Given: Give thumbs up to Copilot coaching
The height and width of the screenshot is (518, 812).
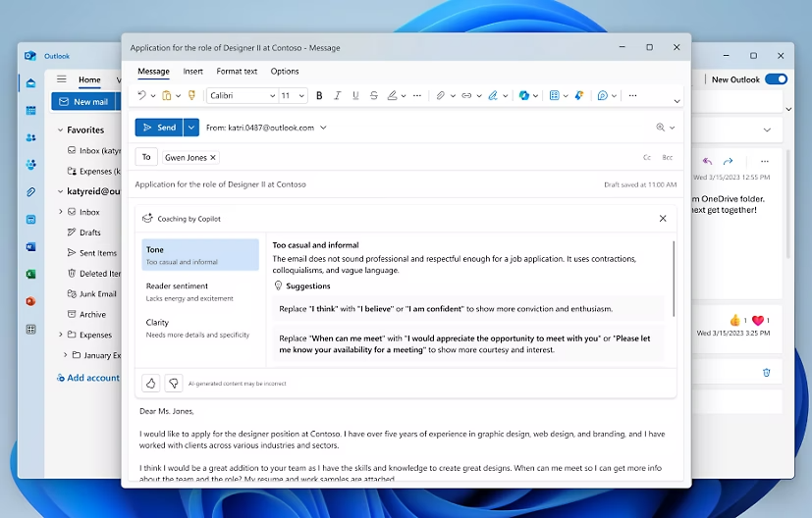Looking at the screenshot, I should [151, 383].
